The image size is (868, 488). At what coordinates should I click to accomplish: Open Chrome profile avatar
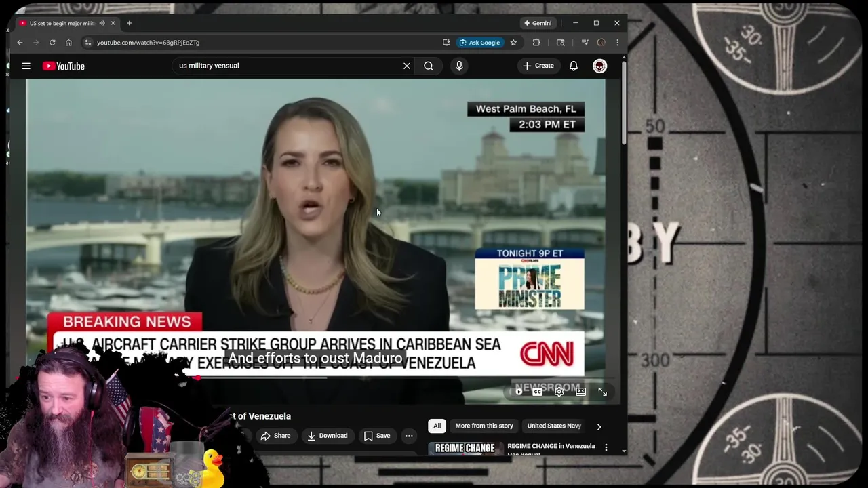tap(601, 42)
